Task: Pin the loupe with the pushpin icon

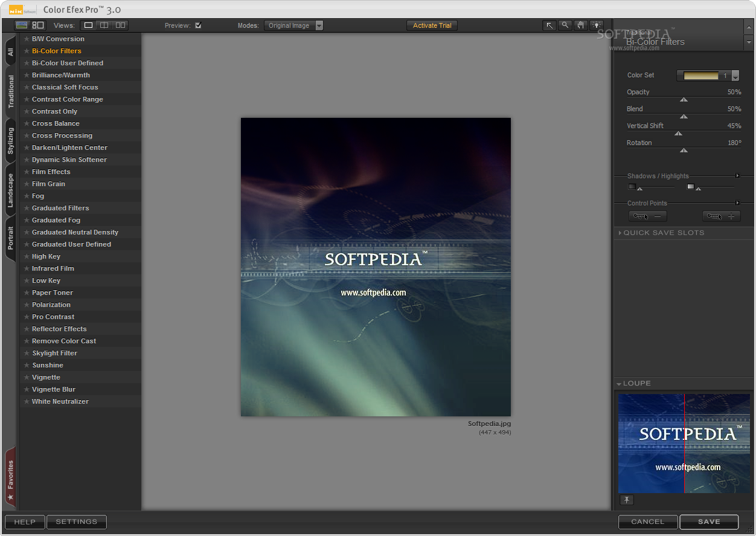Action: coord(627,500)
